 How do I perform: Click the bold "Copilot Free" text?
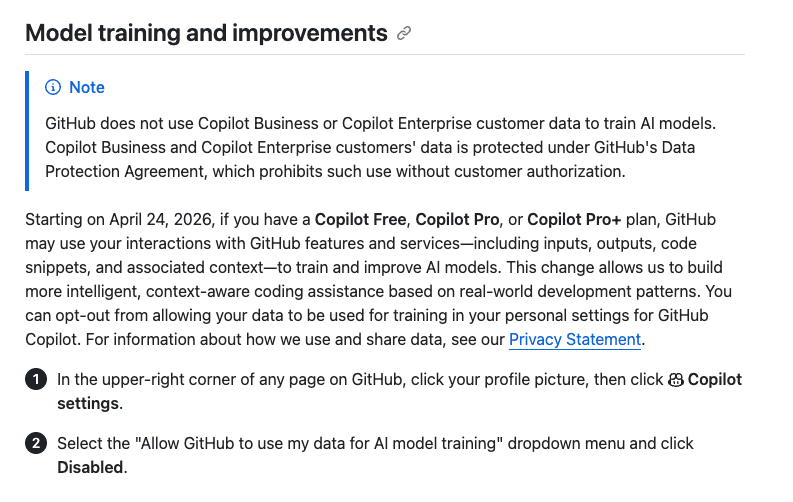click(361, 219)
